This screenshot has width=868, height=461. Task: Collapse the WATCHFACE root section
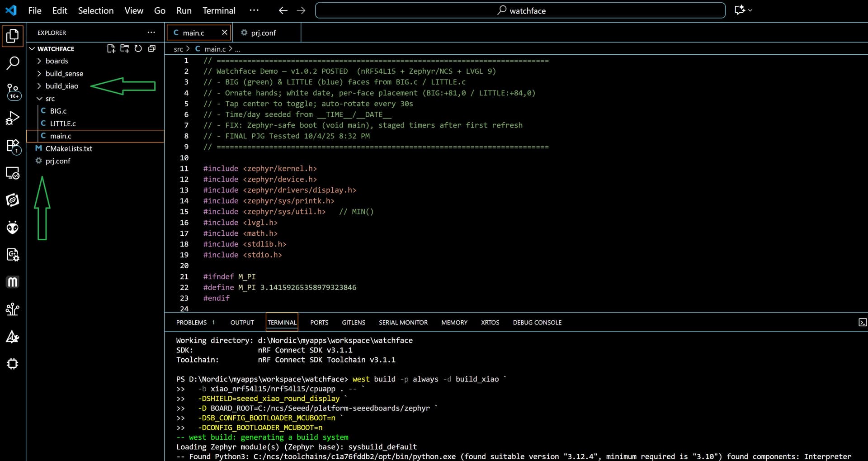(x=55, y=49)
